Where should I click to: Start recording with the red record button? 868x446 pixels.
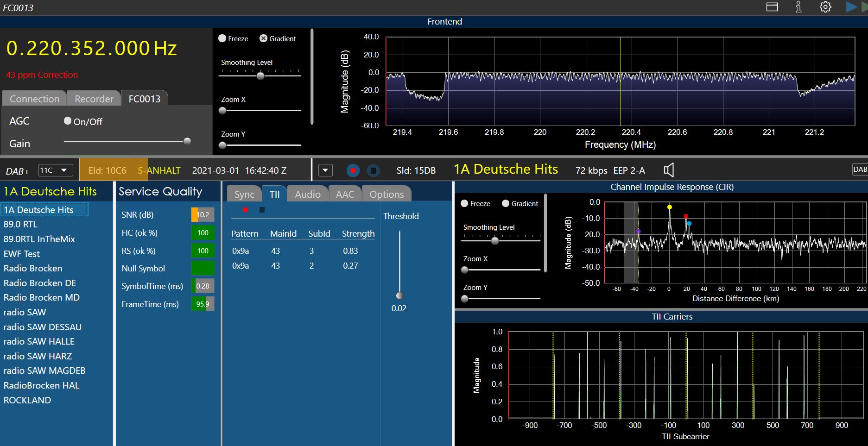click(353, 170)
